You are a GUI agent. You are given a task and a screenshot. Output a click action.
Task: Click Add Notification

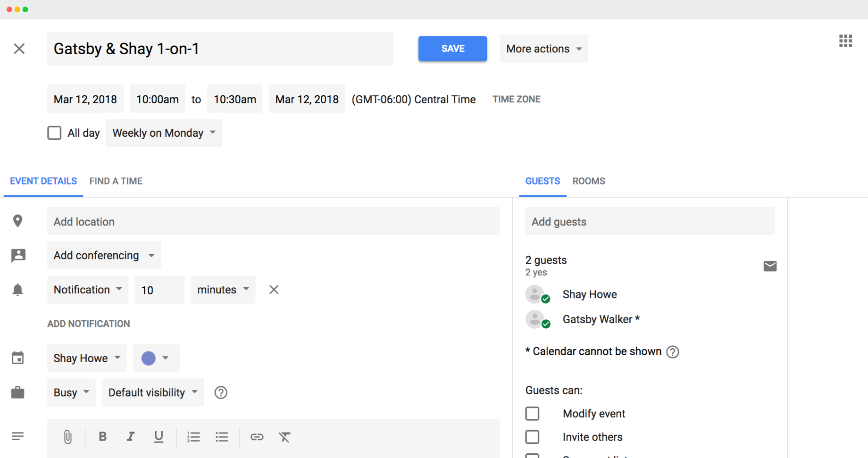88,324
